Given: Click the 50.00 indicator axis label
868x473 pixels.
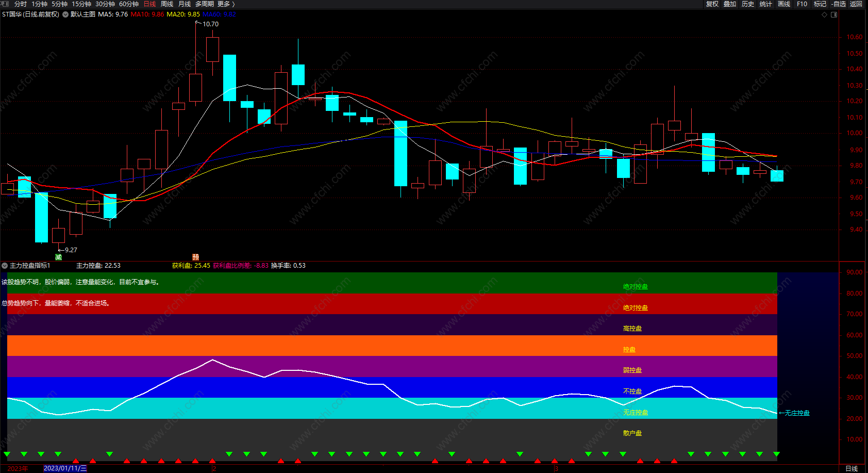Looking at the screenshot, I should [x=855, y=356].
